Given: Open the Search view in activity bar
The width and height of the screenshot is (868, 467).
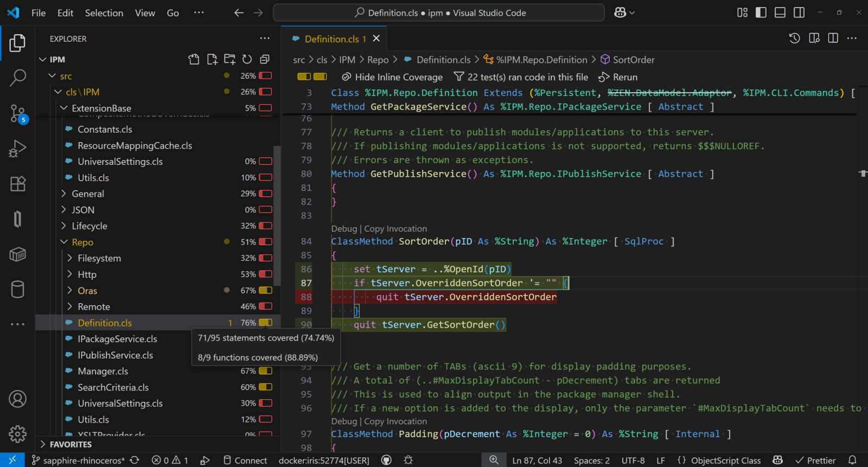Looking at the screenshot, I should [x=17, y=78].
